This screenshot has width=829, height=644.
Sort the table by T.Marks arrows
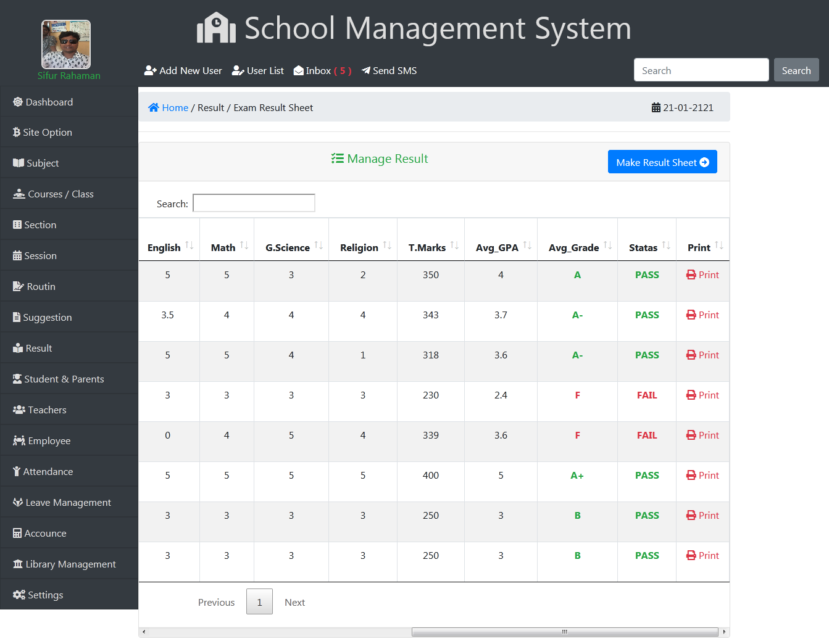tap(454, 246)
